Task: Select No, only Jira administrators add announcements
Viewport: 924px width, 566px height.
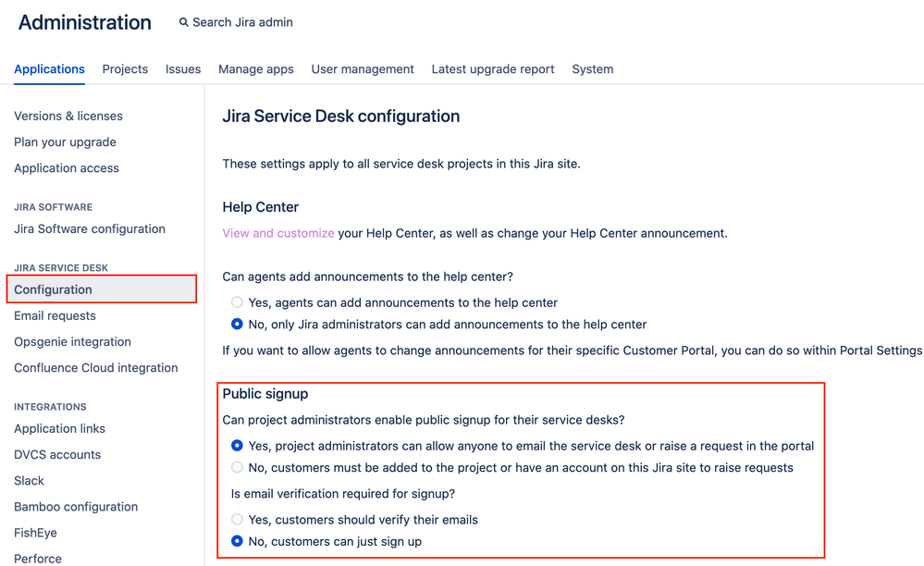Action: (x=237, y=325)
